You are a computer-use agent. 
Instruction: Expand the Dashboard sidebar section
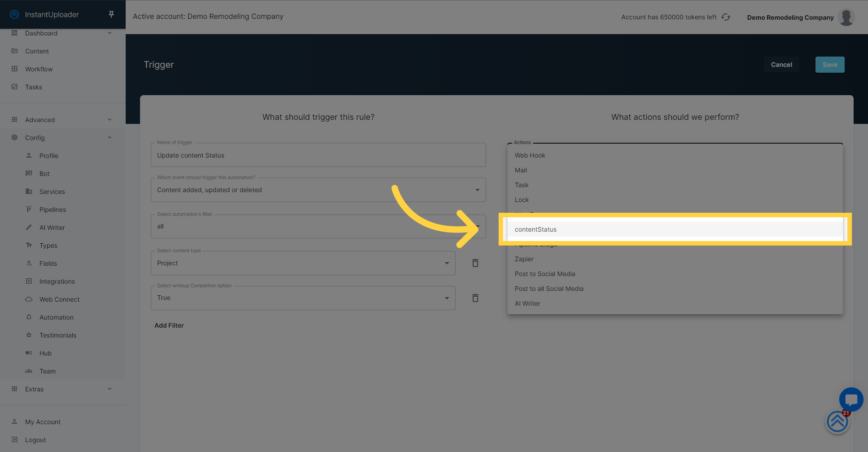[x=63, y=33]
